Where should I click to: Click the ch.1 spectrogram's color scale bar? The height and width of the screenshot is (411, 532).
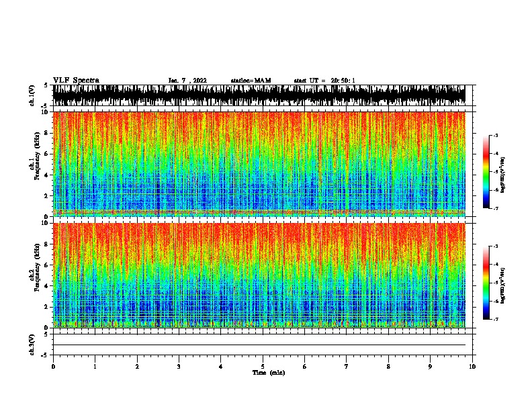pyautogui.click(x=486, y=172)
